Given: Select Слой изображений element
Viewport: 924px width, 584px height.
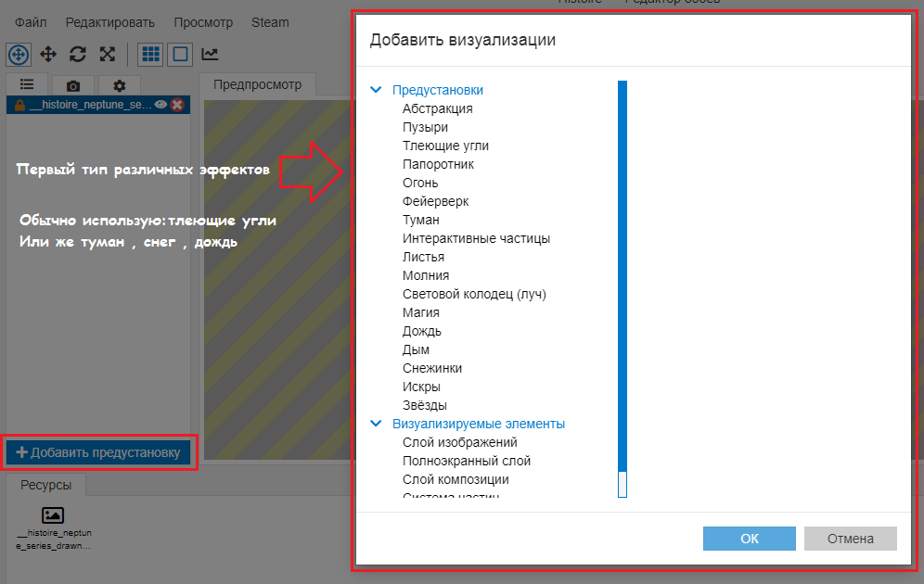Looking at the screenshot, I should tap(459, 443).
